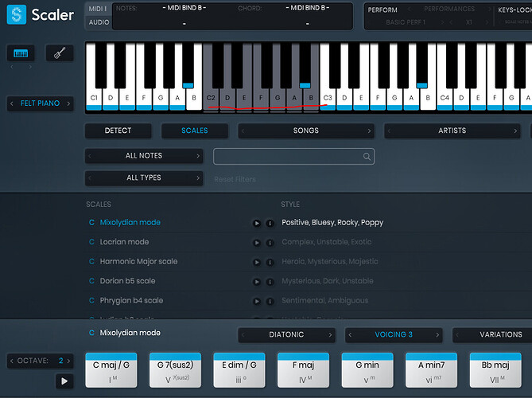Click next arrow on SONGS selector
This screenshot has width=532, height=398.
pos(369,131)
